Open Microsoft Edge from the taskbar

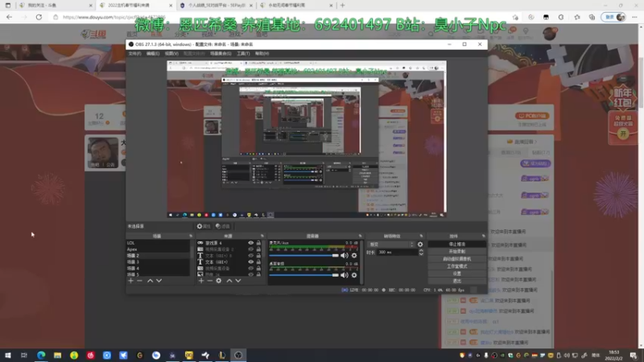pyautogui.click(x=41, y=355)
